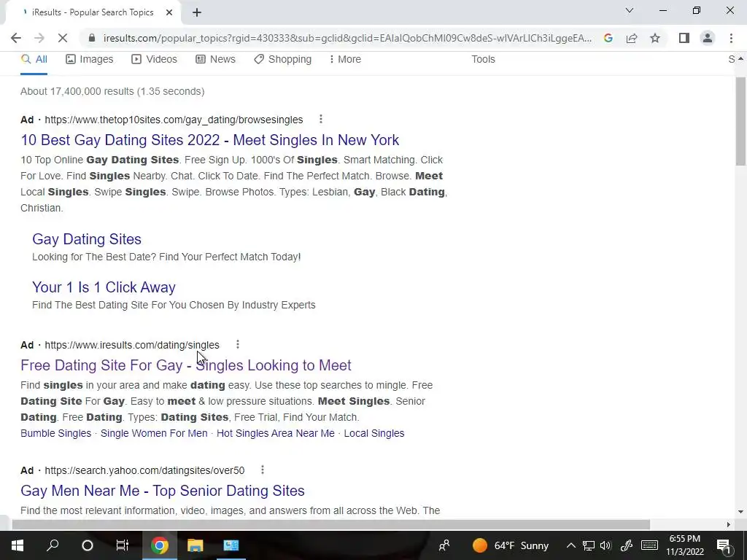Open Task View
The height and width of the screenshot is (560, 747).
coord(123,545)
